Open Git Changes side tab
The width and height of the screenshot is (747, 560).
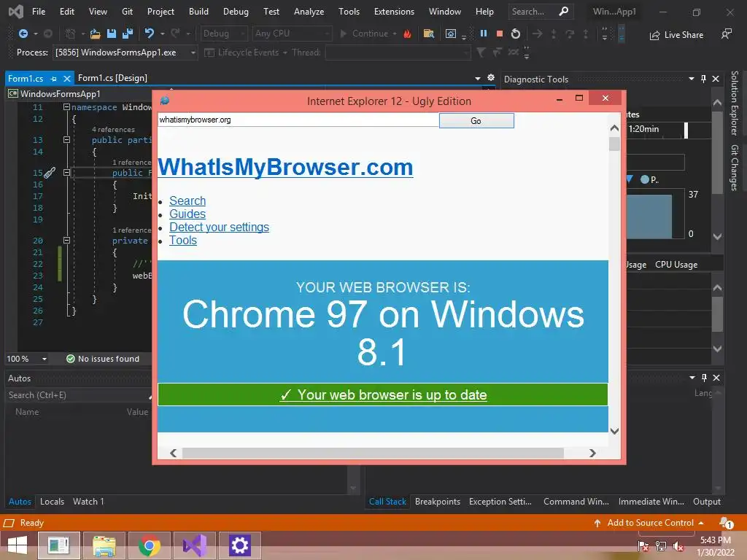(x=735, y=168)
